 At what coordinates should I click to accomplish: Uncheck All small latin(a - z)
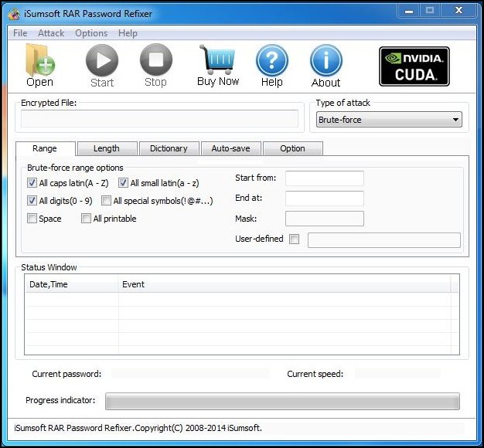123,183
